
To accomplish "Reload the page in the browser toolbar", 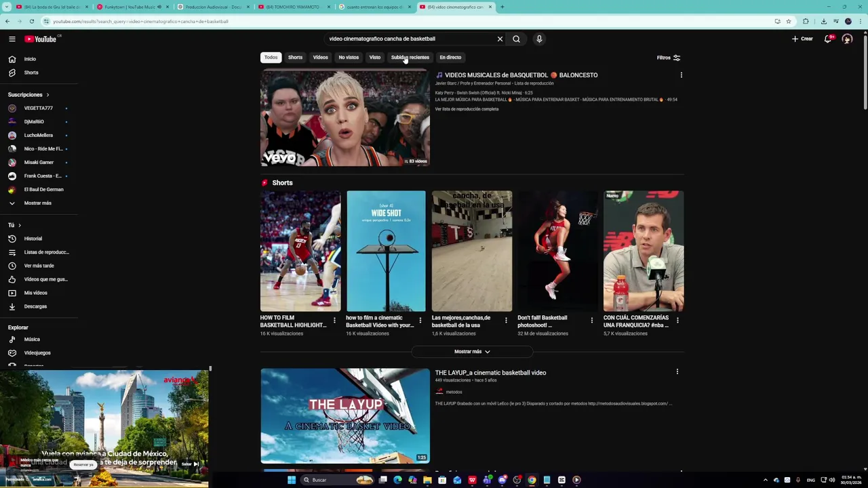I will click(31, 21).
